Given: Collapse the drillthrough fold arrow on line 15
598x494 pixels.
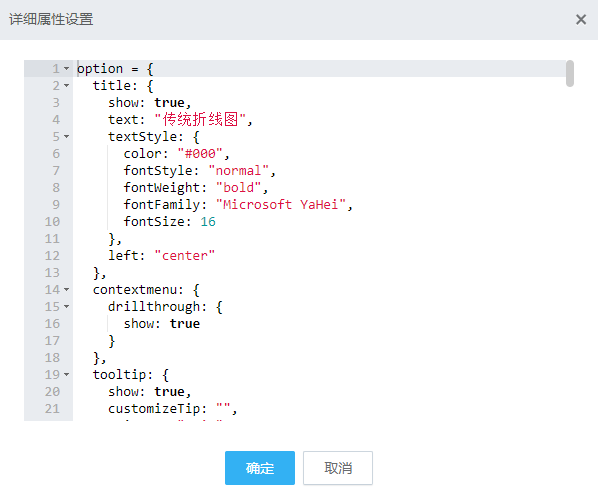Looking at the screenshot, I should (x=66, y=306).
